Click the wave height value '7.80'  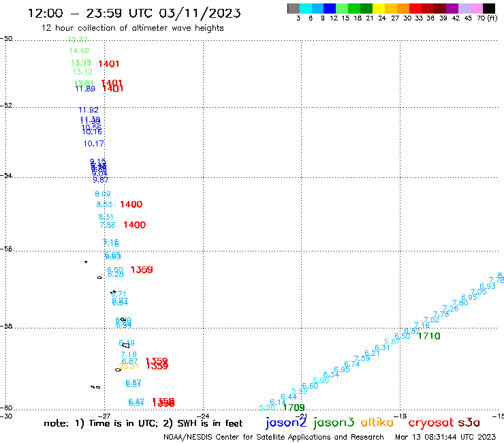coord(460,303)
